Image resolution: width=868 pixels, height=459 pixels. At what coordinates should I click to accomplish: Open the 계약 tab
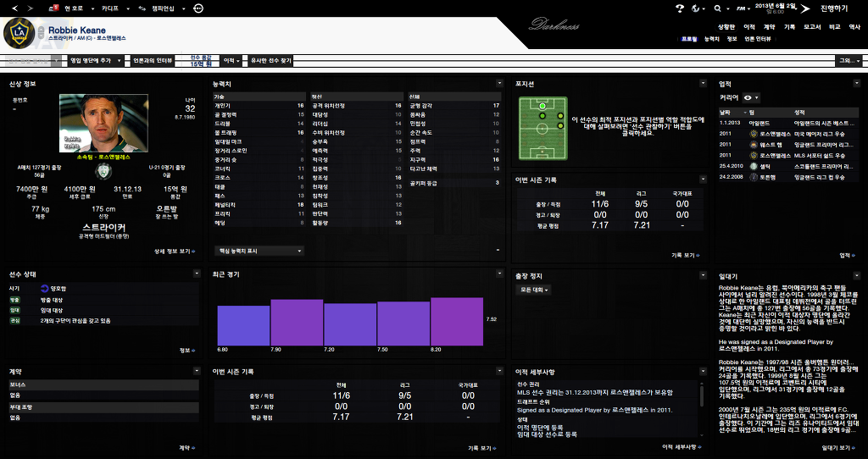coord(769,27)
